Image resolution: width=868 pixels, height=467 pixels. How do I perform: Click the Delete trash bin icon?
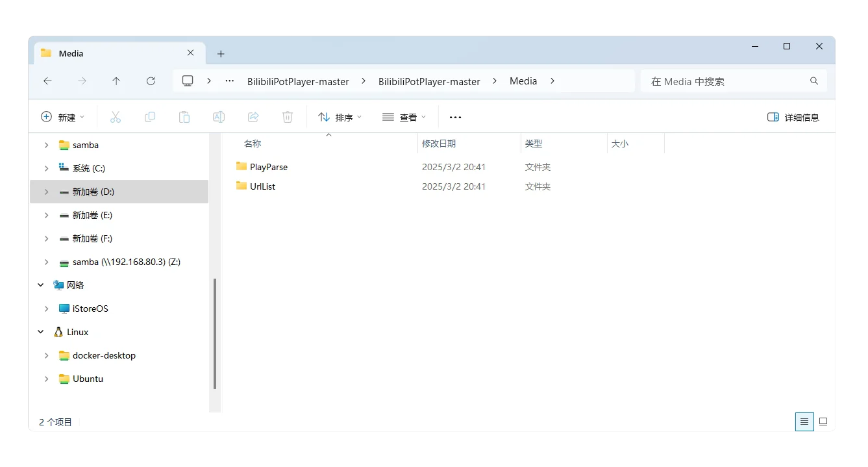click(288, 117)
